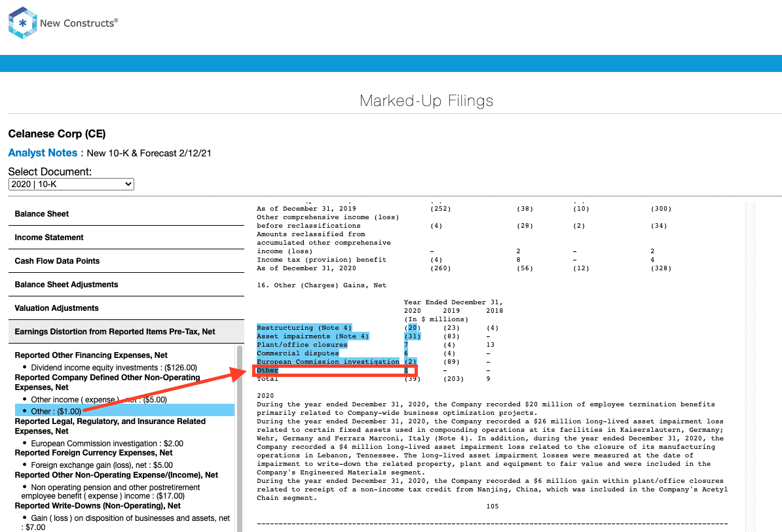Expand Valuation Adjustments section
This screenshot has width=782, height=532.
(126, 308)
